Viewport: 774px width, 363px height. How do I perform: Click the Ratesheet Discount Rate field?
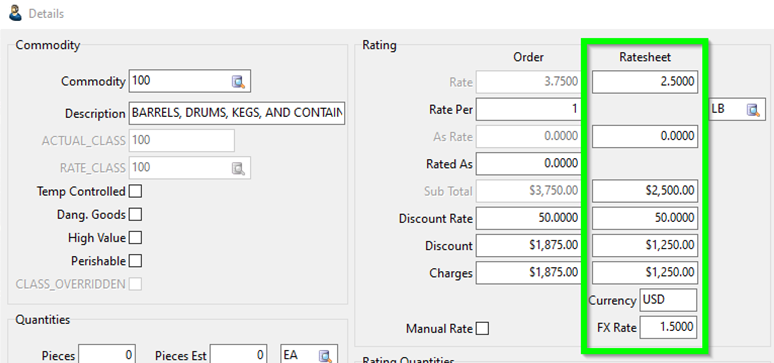pos(645,218)
